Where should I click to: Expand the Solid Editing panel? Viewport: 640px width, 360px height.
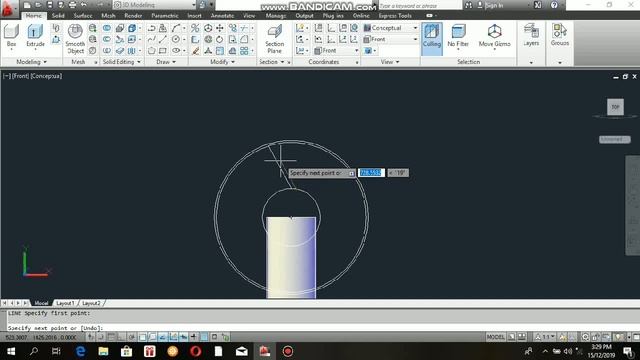(122, 62)
